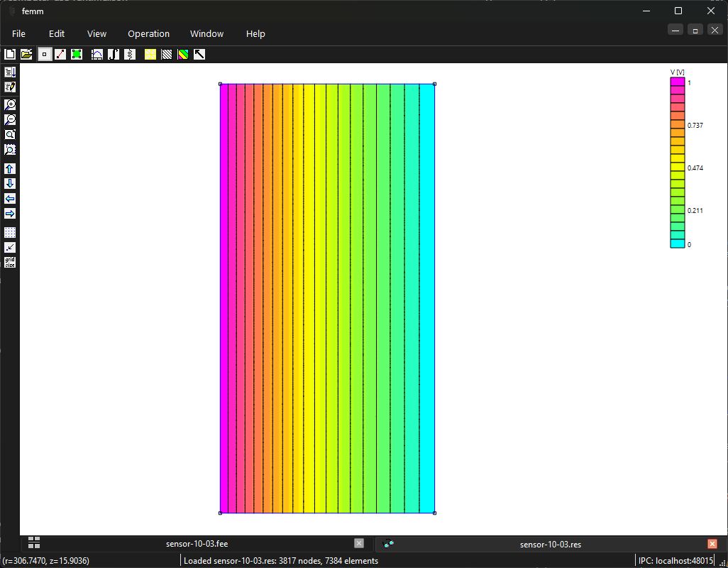Click the notepad with pencil icon
The height and width of the screenshot is (568, 728).
[10, 87]
